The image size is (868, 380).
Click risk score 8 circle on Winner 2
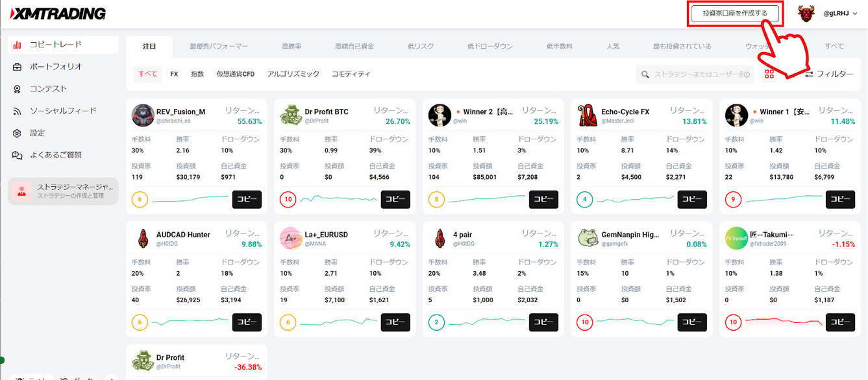point(436,200)
